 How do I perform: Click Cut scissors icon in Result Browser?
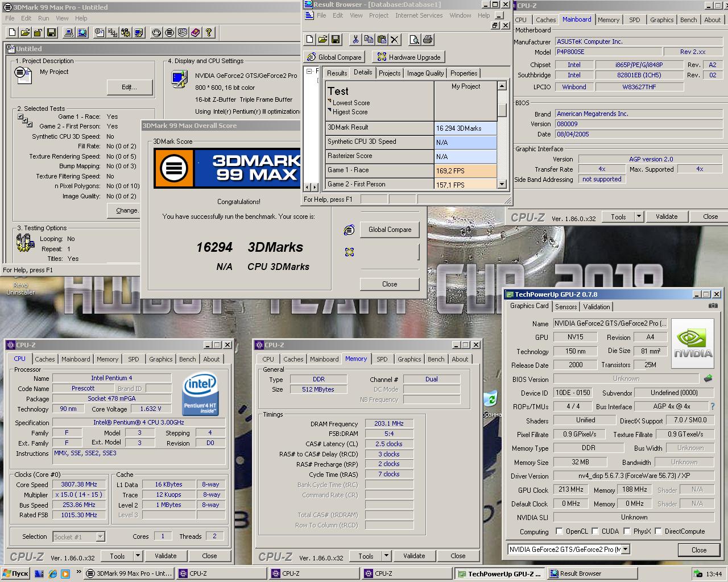click(355, 39)
